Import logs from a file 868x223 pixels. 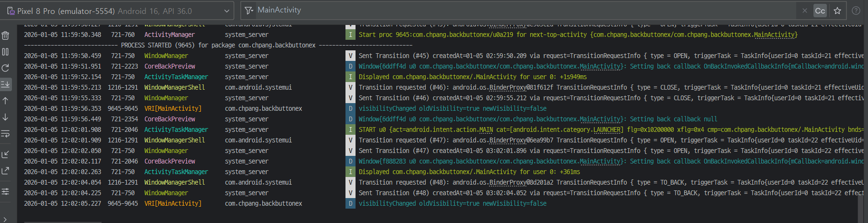click(x=5, y=154)
